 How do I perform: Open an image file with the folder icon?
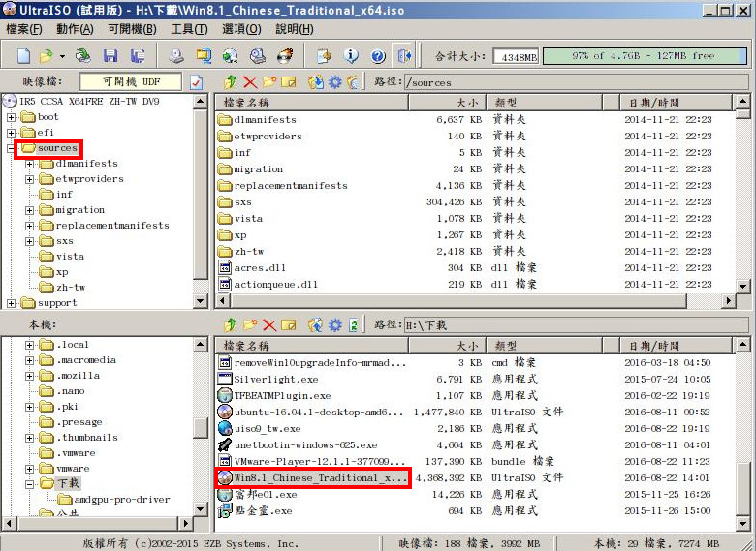(x=47, y=56)
